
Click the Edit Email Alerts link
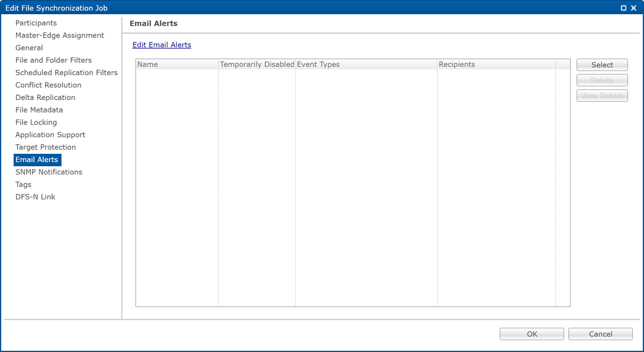pyautogui.click(x=162, y=45)
